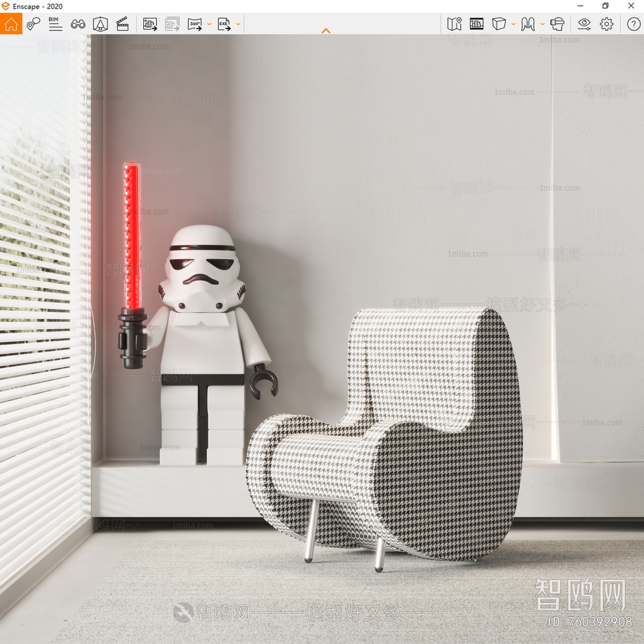This screenshot has width=644, height=644.
Task: Open the Video Editor clapperboard
Action: (122, 24)
